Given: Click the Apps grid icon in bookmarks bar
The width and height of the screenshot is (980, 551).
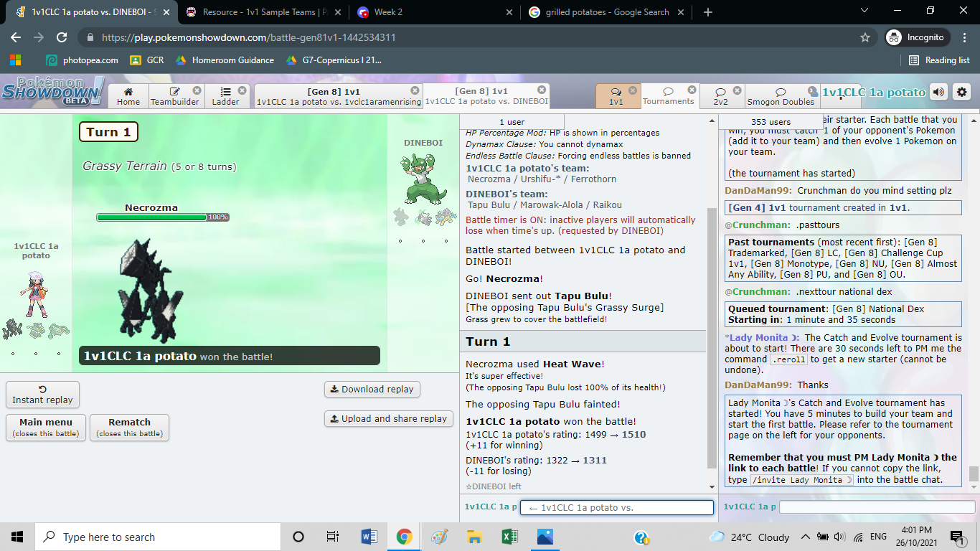Looking at the screenshot, I should [x=16, y=60].
